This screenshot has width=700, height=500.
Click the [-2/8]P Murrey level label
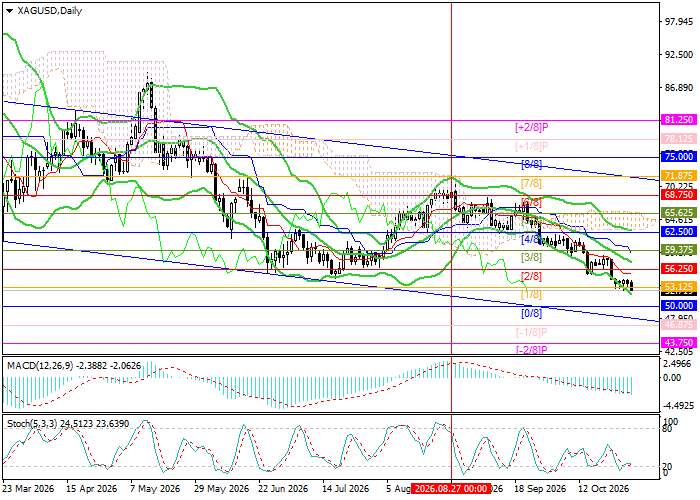point(531,350)
